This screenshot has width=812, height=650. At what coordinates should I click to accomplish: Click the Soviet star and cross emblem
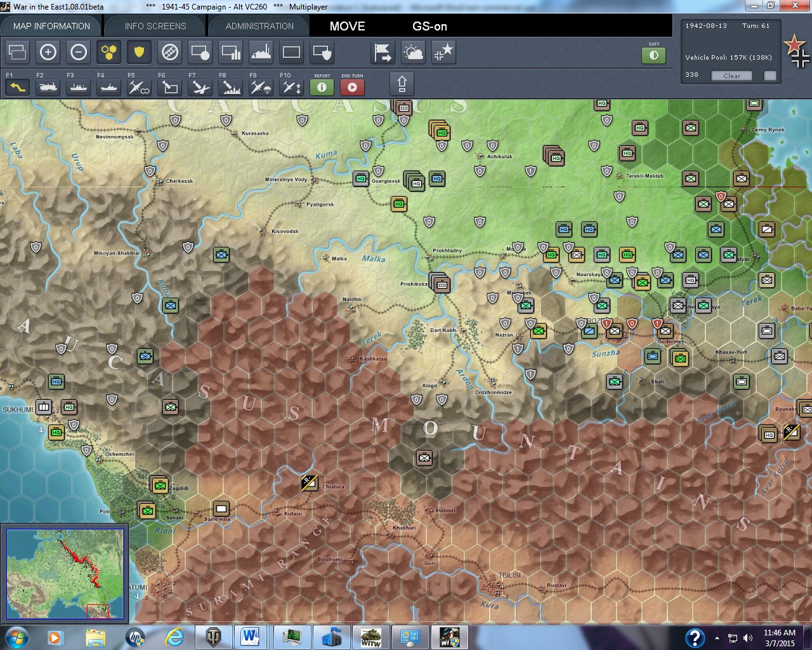point(797,51)
